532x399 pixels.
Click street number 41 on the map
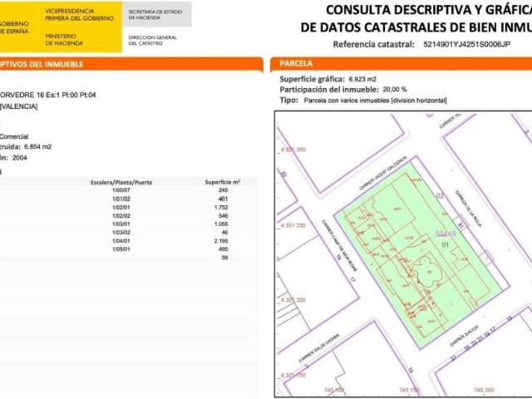click(461, 225)
